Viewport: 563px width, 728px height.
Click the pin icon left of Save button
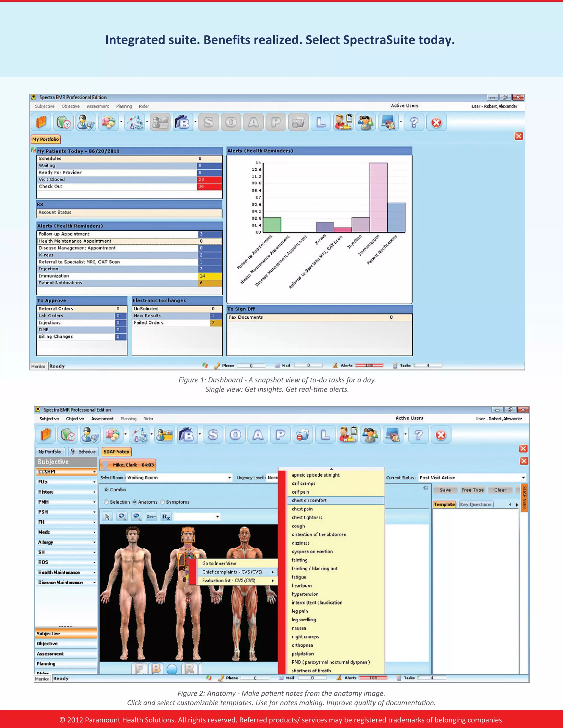[x=426, y=488]
